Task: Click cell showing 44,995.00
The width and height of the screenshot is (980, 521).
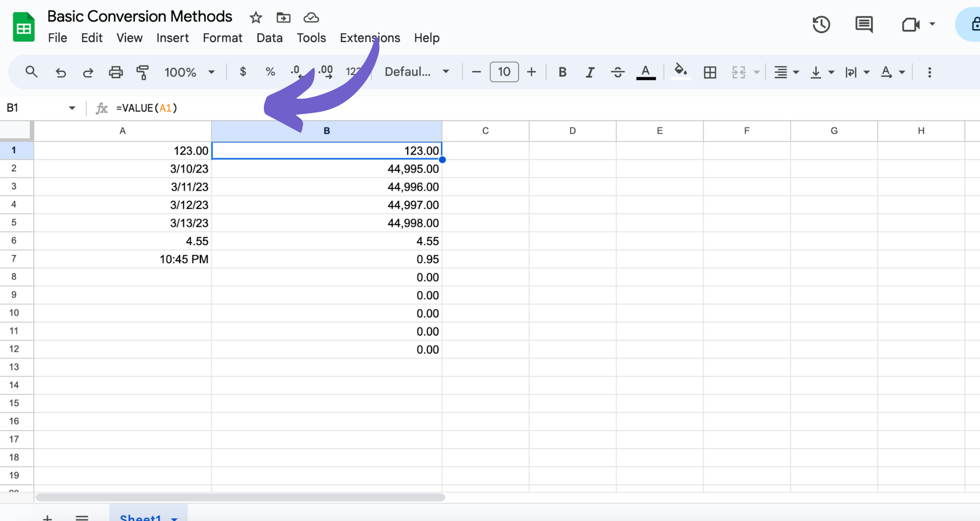Action: pos(327,169)
